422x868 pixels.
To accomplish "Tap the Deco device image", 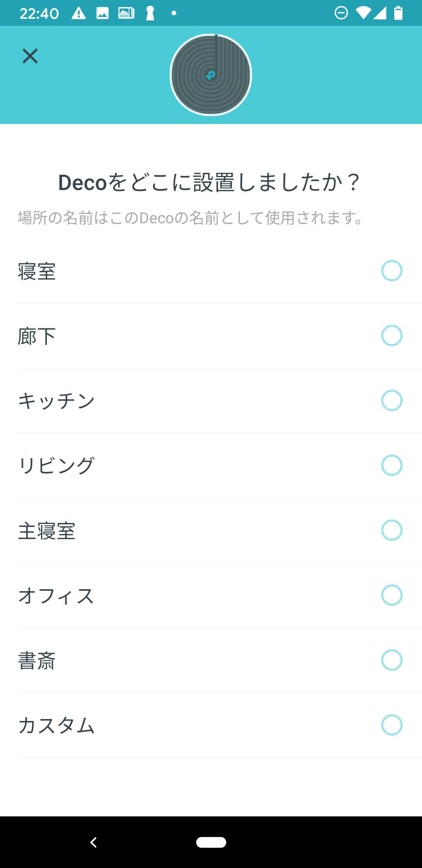I will click(211, 75).
